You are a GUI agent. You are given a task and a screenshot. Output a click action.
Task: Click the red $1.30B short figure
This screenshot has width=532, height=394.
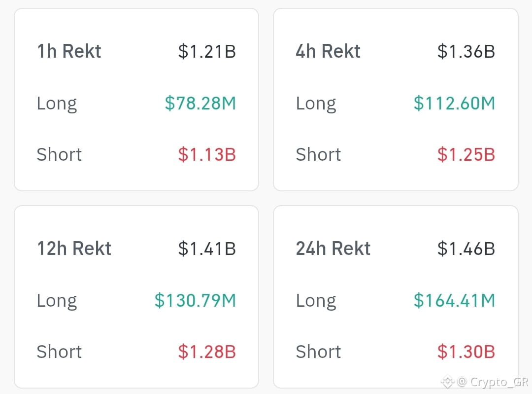click(x=466, y=352)
